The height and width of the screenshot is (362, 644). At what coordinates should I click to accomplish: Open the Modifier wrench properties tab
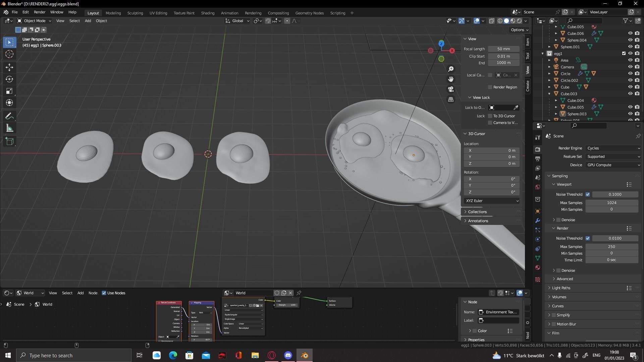point(538,221)
